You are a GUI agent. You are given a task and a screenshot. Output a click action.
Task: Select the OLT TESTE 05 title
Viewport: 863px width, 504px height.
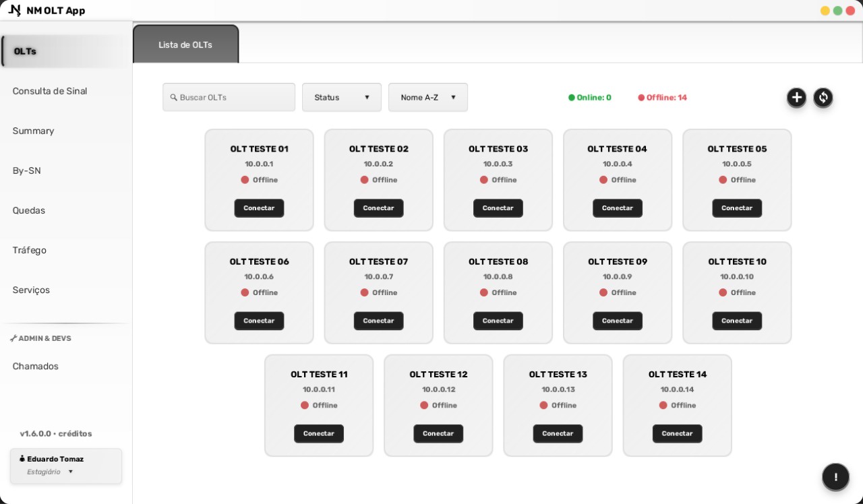[x=737, y=149]
